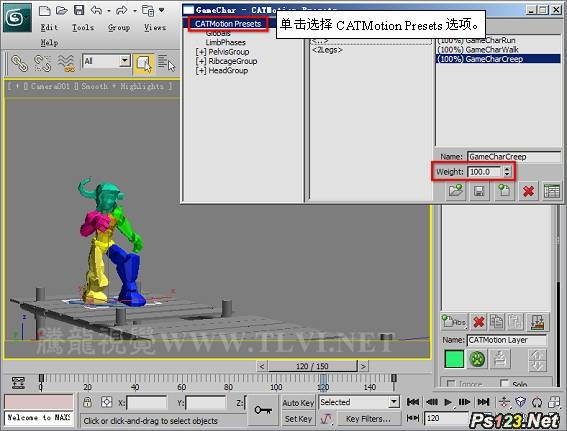
Task: Create a new scene with New icon
Action: coord(44,10)
